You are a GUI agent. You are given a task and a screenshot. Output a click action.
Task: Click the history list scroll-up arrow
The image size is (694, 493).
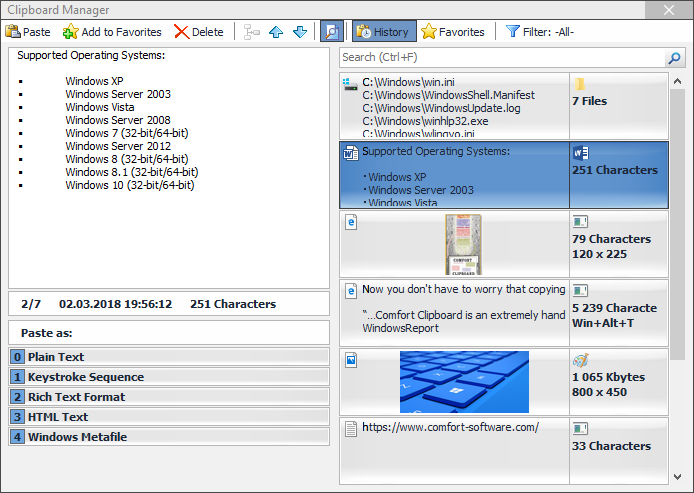pos(677,81)
